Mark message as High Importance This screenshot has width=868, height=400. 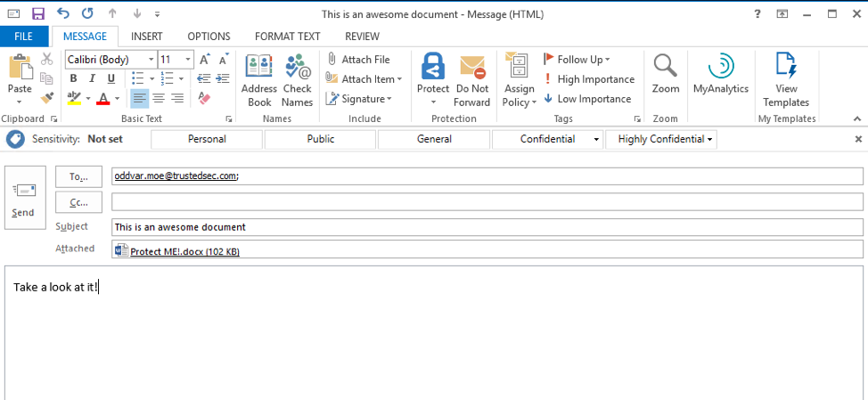(x=588, y=79)
